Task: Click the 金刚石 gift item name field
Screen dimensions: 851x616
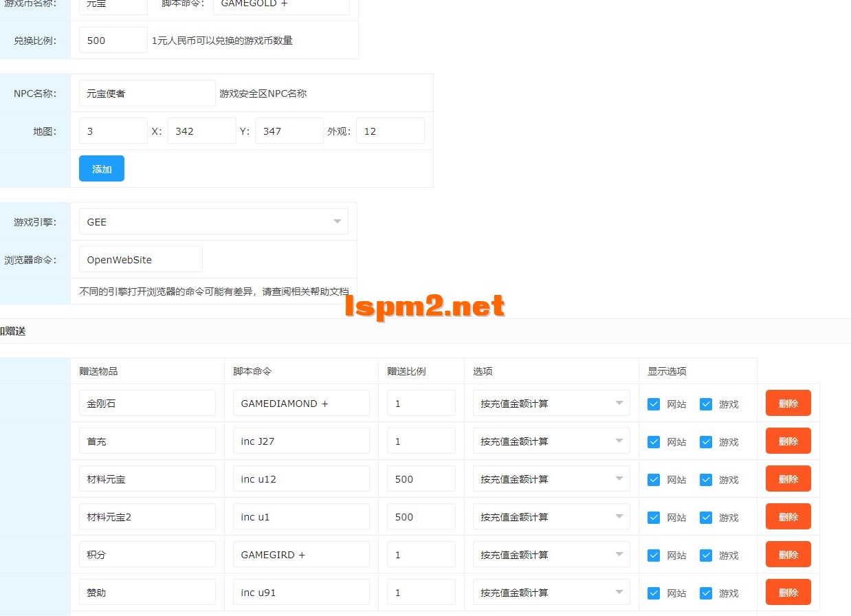Action: [147, 403]
